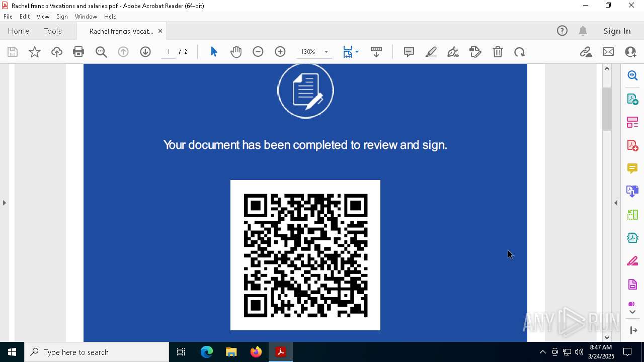The height and width of the screenshot is (362, 644).
Task: Show hidden system tray icons
Action: pos(542,352)
